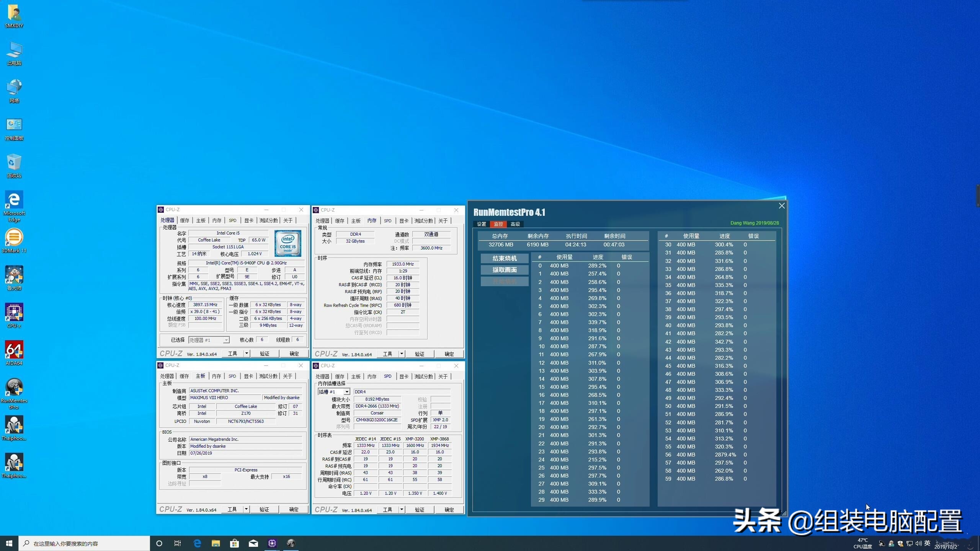Expand the 处理器 #1 processor selector

tap(227, 339)
